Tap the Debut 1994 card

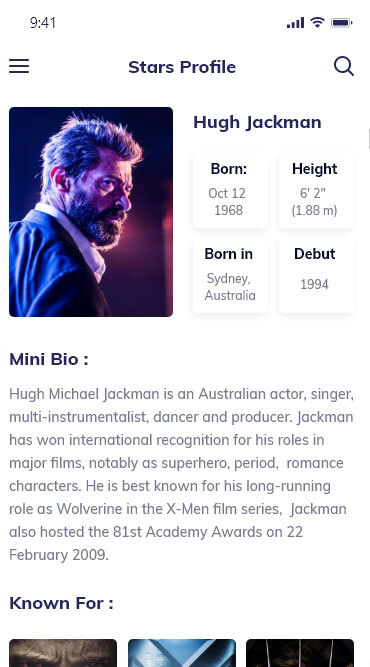316,276
